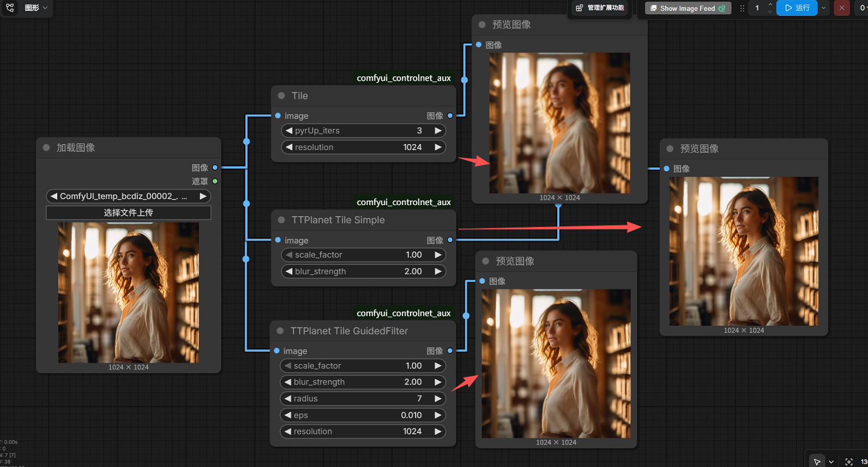Cancel the current run with the red X

[842, 8]
